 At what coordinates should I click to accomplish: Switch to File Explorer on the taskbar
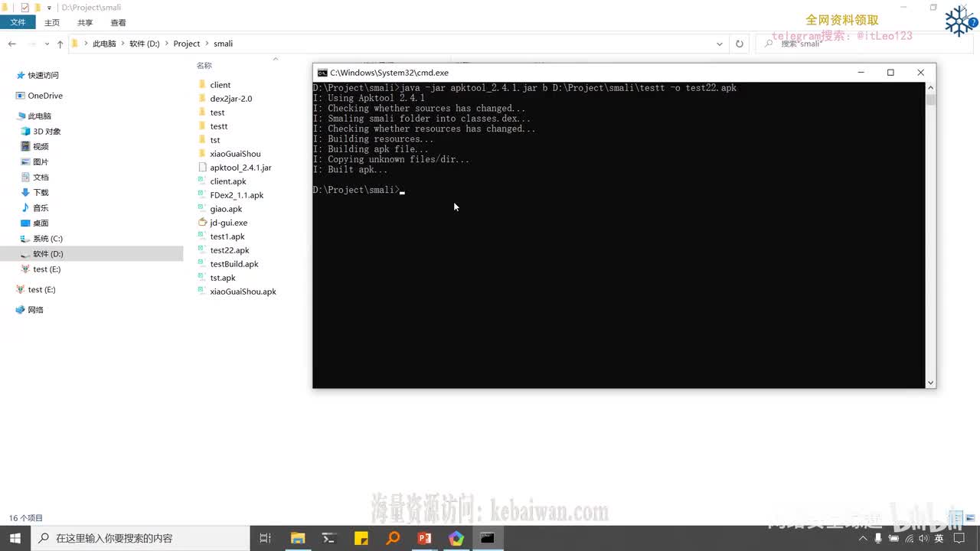click(x=298, y=538)
